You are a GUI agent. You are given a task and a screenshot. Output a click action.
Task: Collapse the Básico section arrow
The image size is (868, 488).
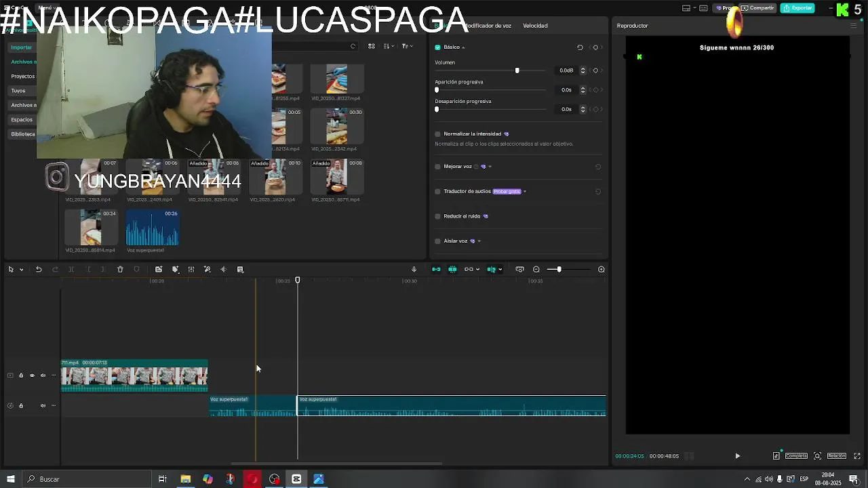click(464, 47)
